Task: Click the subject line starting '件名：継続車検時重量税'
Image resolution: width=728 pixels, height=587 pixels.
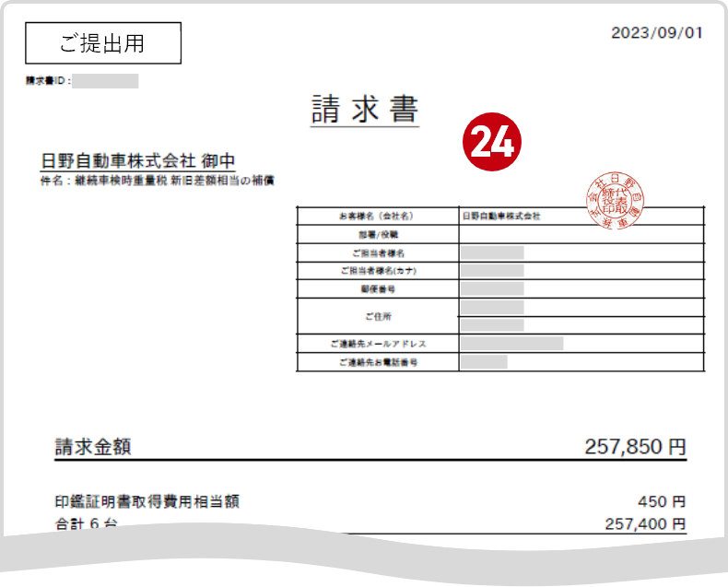Action: click(158, 181)
